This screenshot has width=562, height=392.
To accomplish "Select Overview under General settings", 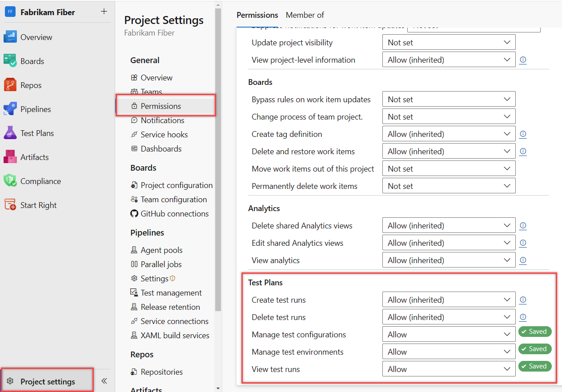I will (157, 78).
